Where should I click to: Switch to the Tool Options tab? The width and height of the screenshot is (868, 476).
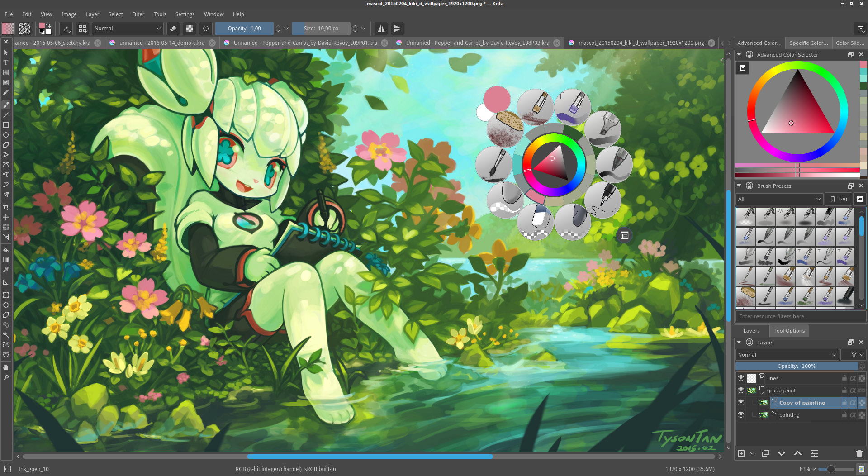click(788, 330)
